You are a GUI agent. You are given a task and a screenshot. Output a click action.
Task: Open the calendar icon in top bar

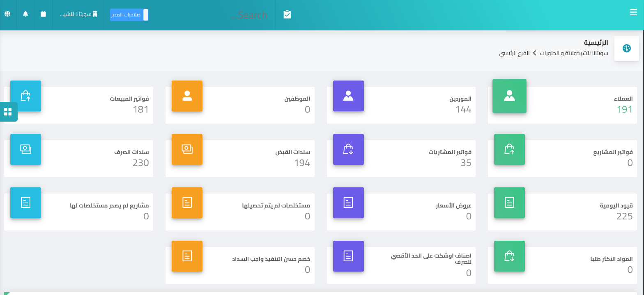click(43, 14)
